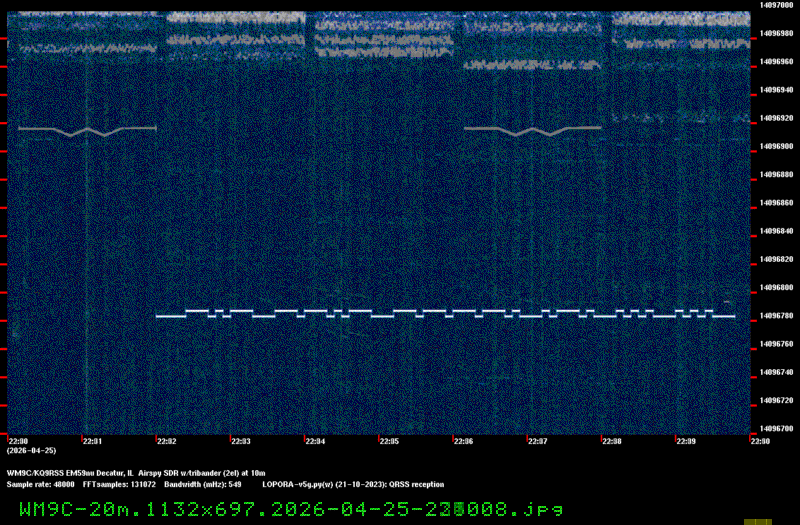Click the 22:06 time axis label
Screen dimensions: 800x525
[x=463, y=441]
